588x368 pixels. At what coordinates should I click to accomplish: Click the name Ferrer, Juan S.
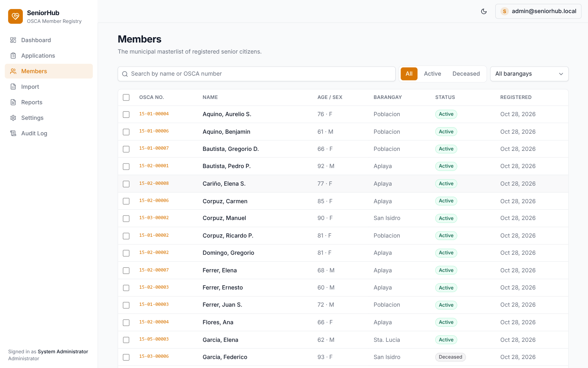223,305
